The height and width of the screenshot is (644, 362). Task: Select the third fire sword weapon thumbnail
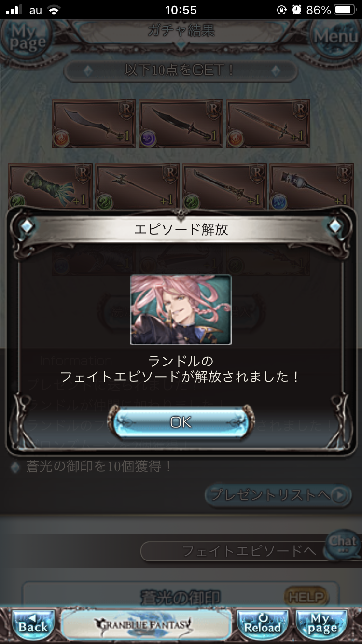click(x=268, y=124)
